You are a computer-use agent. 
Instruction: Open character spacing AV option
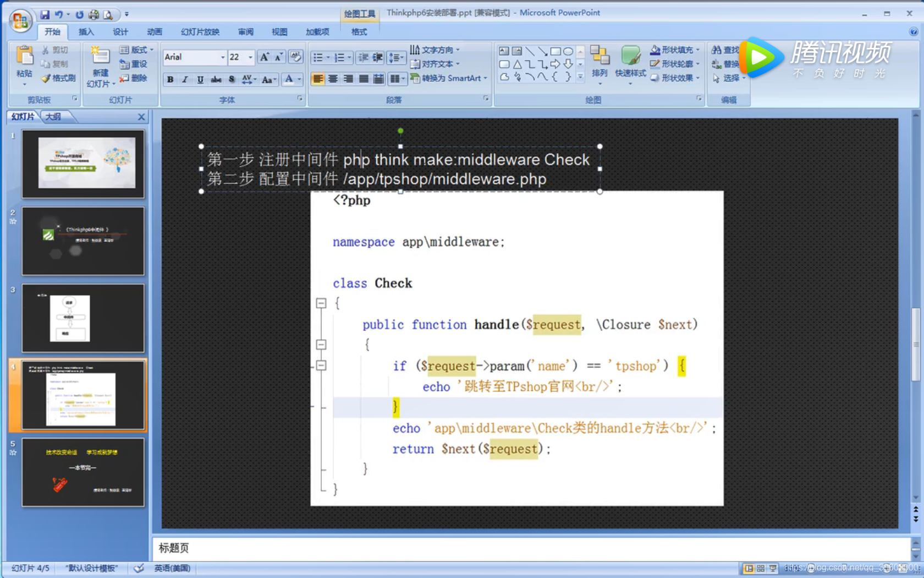click(x=249, y=79)
